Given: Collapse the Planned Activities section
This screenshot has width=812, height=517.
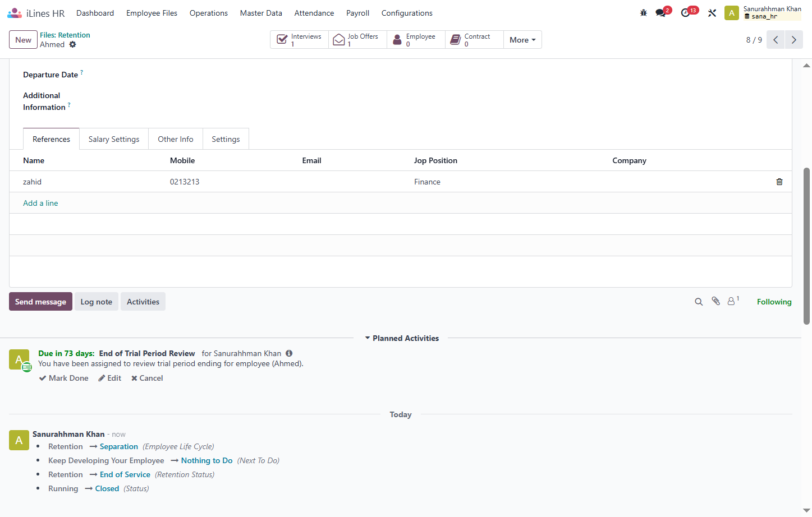Looking at the screenshot, I should tap(402, 338).
